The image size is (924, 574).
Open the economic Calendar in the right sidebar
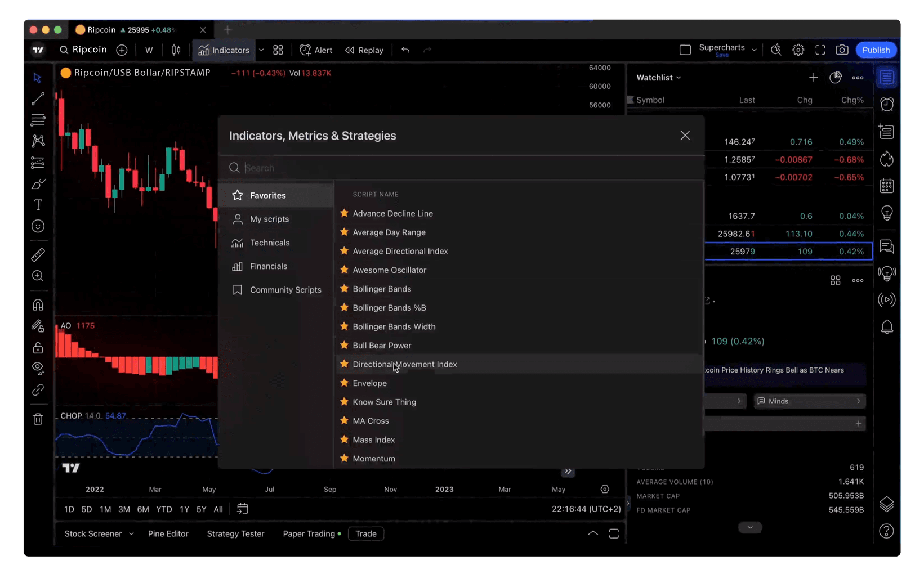(x=886, y=185)
